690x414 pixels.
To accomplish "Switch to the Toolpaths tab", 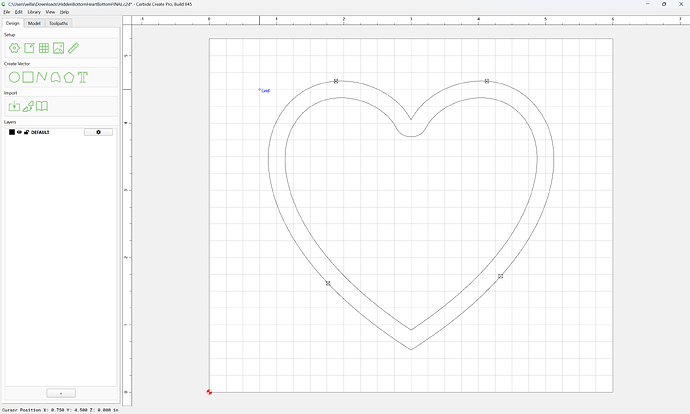I will pos(59,23).
